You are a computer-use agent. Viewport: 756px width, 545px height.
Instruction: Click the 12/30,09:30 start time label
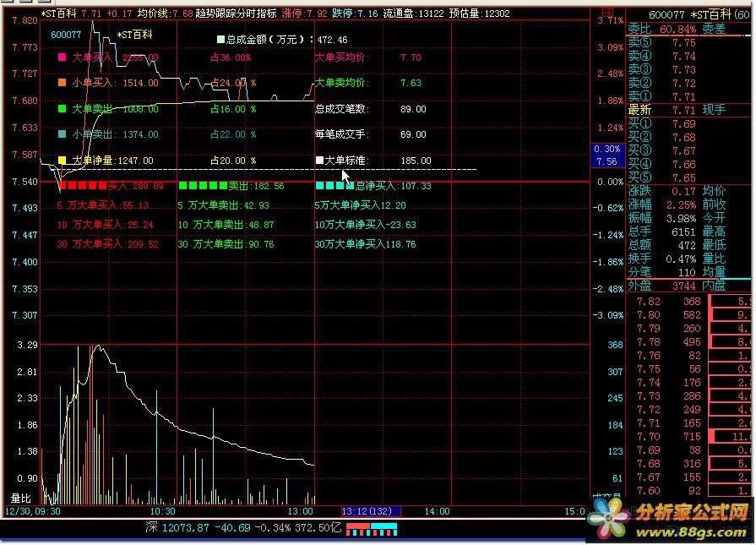33,511
